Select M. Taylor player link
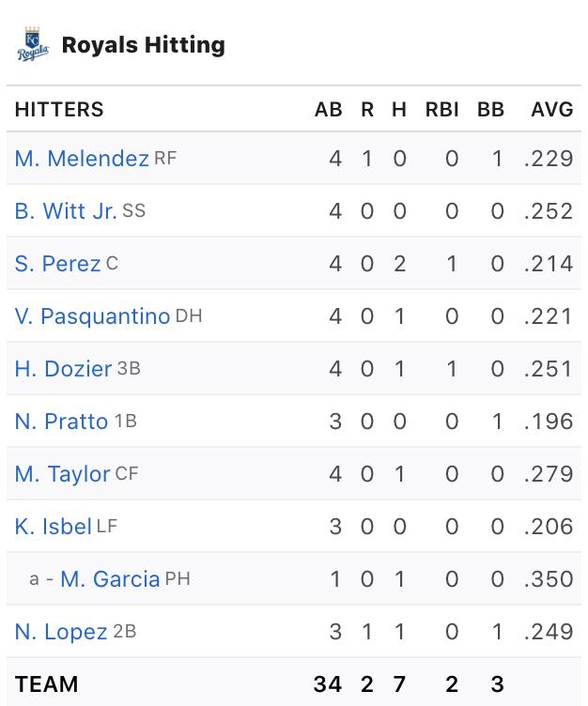Viewport: 588px width, 706px height. (62, 474)
